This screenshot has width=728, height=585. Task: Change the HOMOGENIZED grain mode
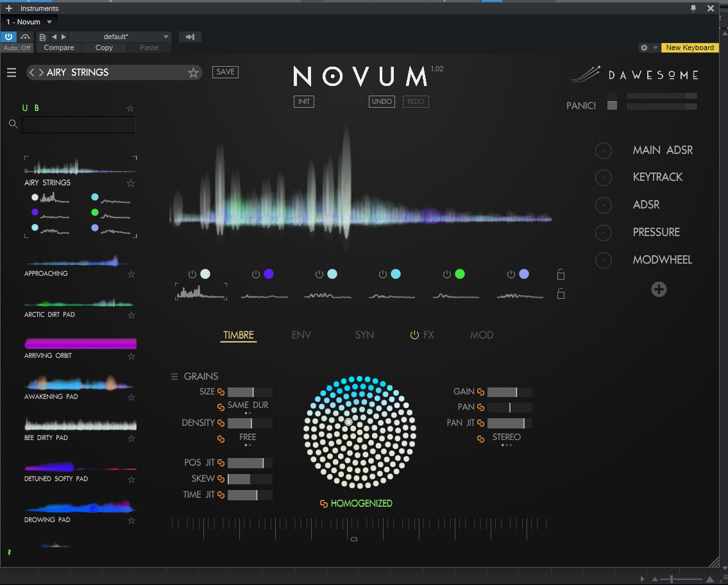(361, 504)
